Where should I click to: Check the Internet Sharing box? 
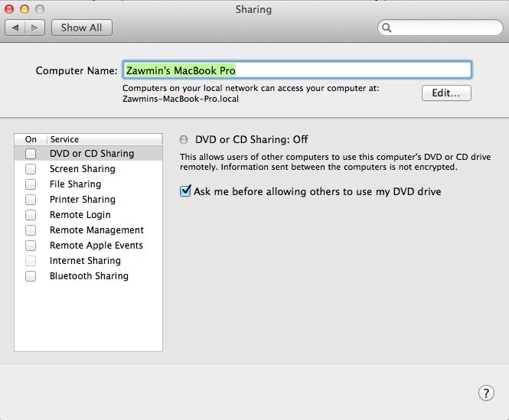click(x=31, y=261)
